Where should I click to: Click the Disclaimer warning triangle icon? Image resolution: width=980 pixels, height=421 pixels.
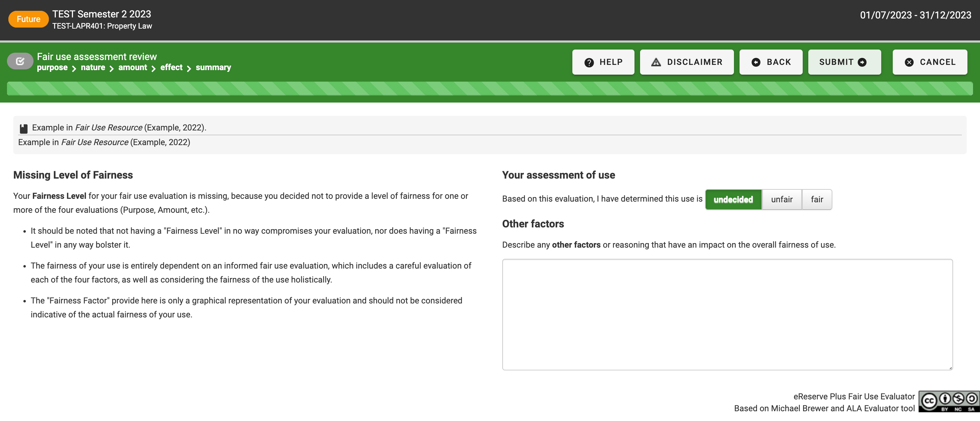pos(656,62)
